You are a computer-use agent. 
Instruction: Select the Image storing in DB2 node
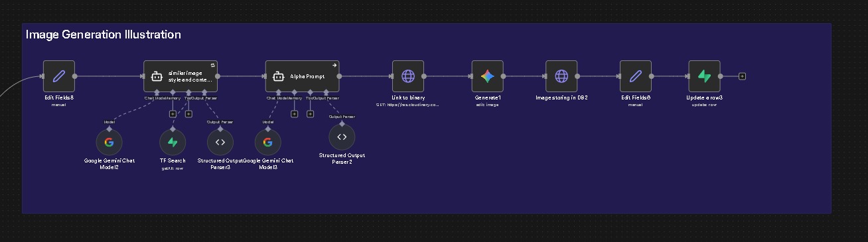[x=561, y=76]
